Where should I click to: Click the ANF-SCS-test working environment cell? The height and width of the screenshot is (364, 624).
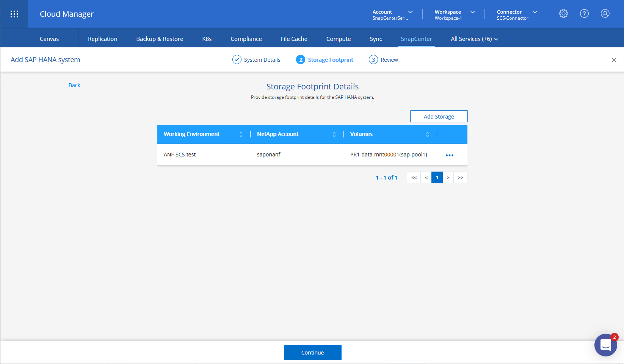[x=180, y=155]
